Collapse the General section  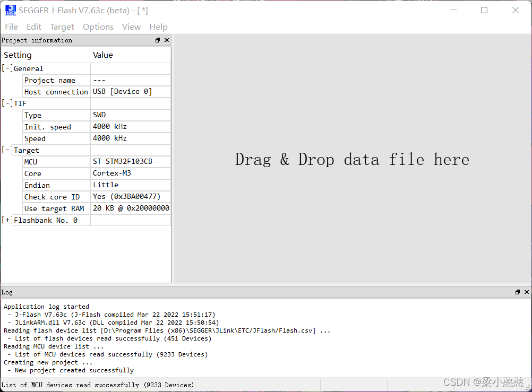tap(6, 68)
